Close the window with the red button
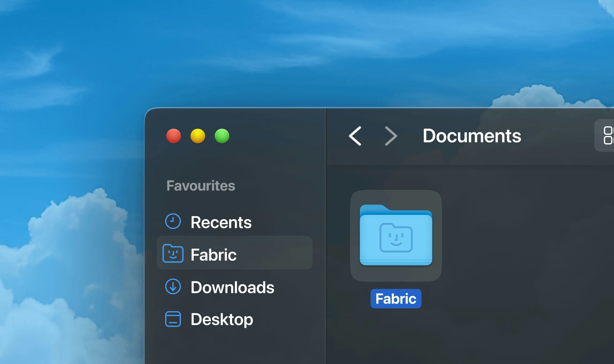Viewport: 614px width, 364px height. tap(173, 136)
